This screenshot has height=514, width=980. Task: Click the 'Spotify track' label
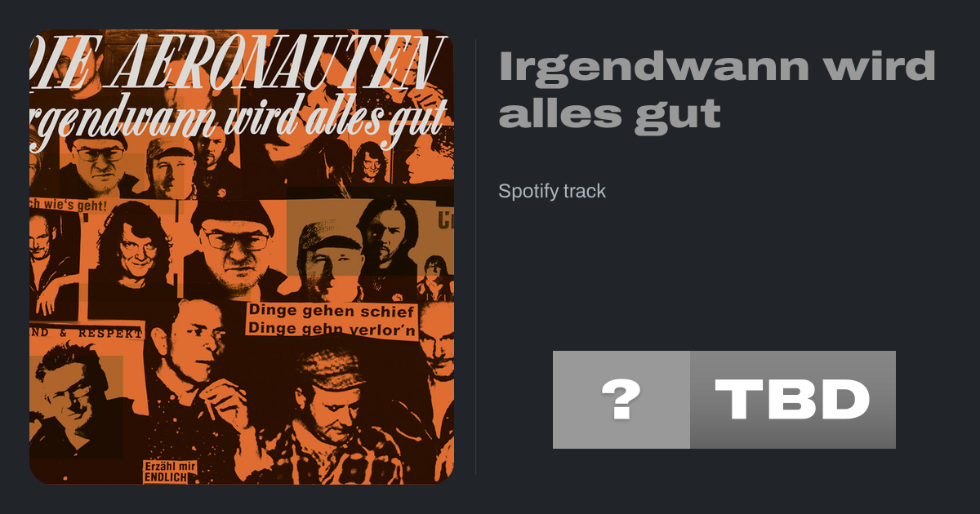552,192
